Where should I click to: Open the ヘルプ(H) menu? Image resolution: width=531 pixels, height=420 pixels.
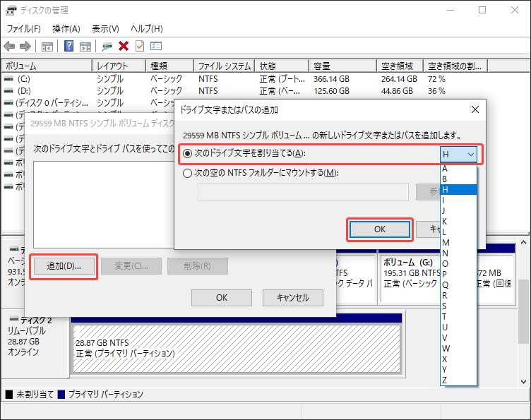coord(147,29)
